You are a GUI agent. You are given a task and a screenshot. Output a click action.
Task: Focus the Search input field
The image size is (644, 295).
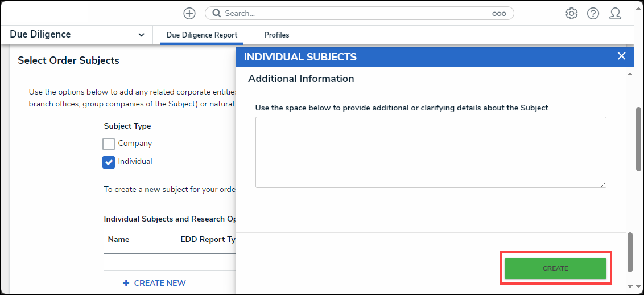click(x=357, y=14)
